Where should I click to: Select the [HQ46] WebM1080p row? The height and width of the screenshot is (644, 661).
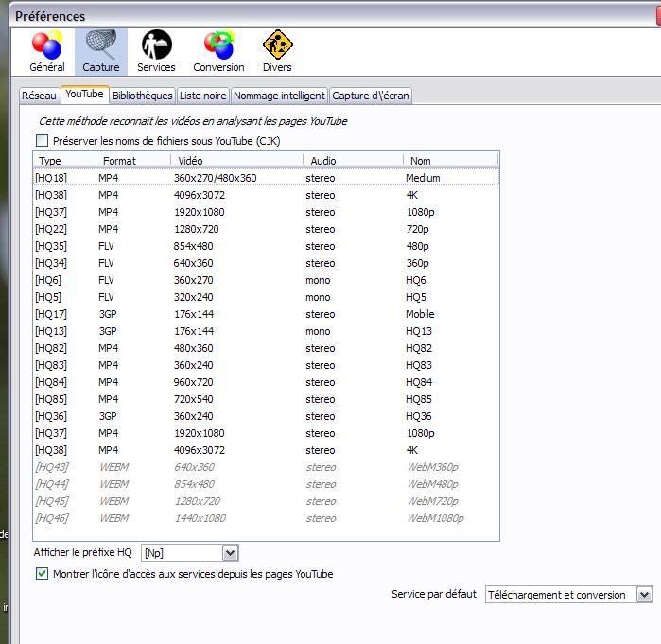pos(266,518)
